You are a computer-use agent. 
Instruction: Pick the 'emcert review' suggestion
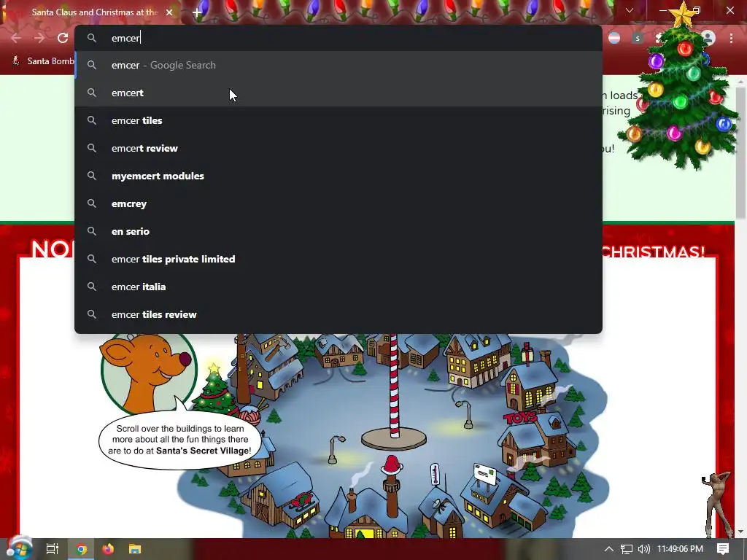click(x=338, y=148)
